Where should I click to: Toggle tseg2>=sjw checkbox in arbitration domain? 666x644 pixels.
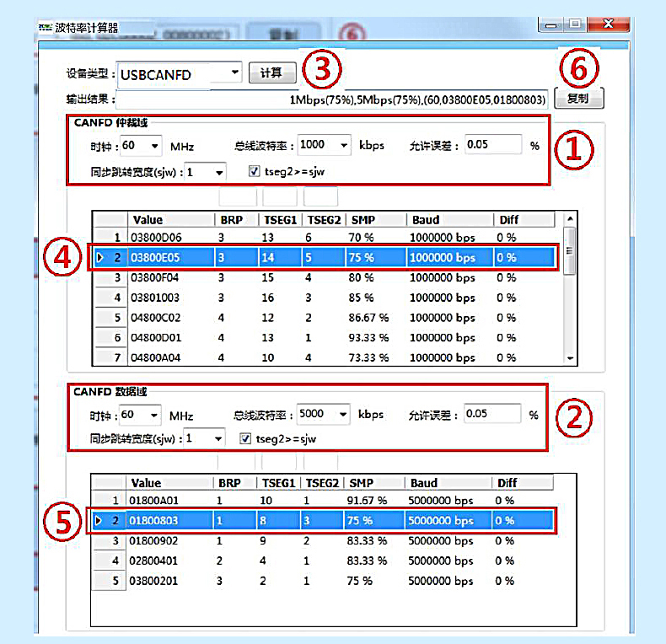(x=255, y=172)
